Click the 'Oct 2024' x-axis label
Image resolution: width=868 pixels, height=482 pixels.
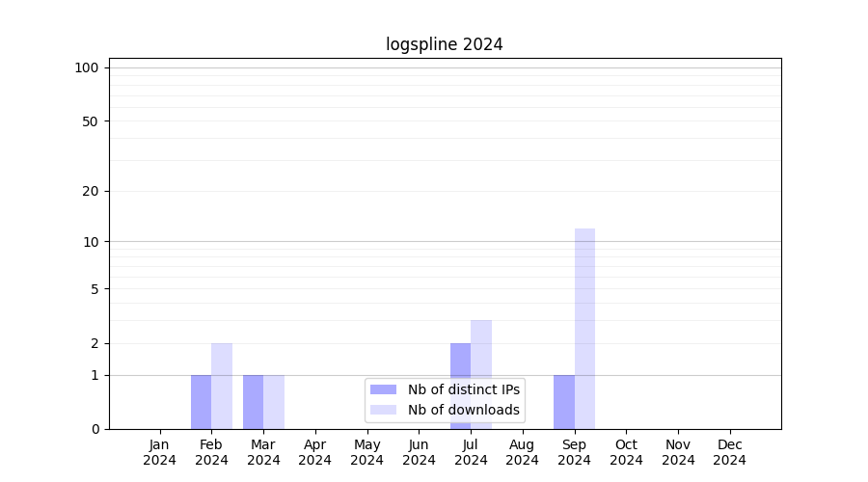[626, 452]
